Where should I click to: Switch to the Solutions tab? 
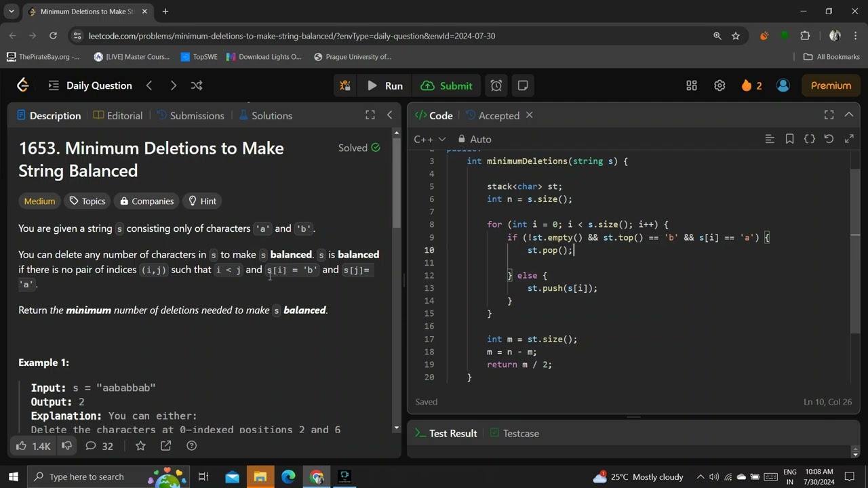265,116
